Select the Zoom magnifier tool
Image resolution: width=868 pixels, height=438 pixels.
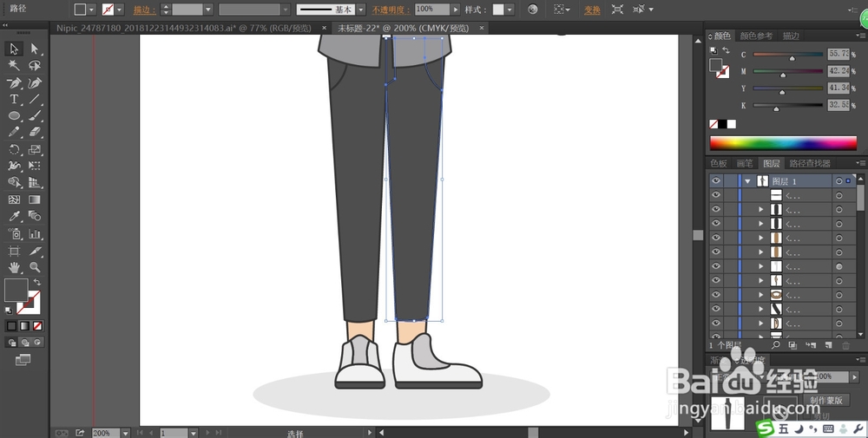click(x=35, y=268)
